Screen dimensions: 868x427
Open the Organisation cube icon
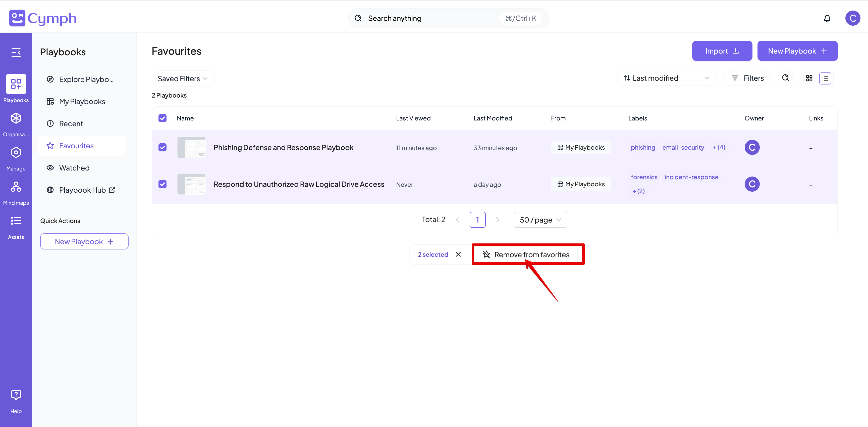click(x=16, y=118)
